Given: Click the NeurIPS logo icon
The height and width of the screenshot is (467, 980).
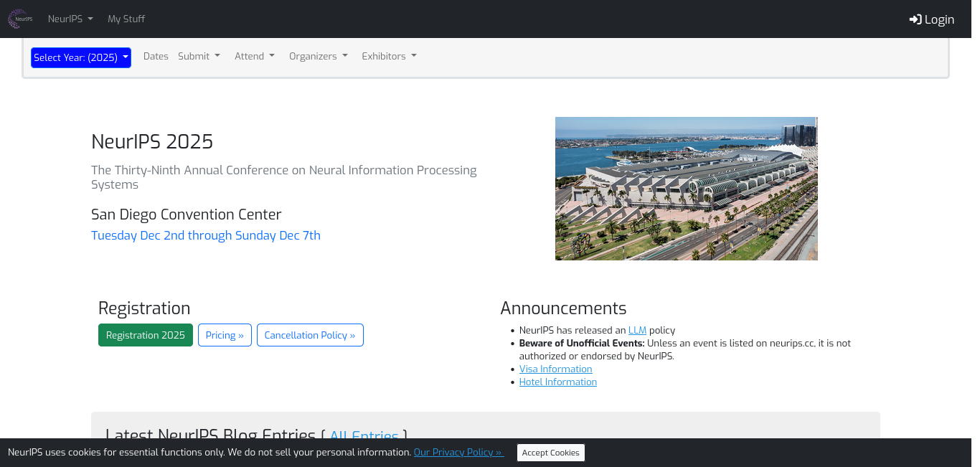Looking at the screenshot, I should tap(20, 19).
